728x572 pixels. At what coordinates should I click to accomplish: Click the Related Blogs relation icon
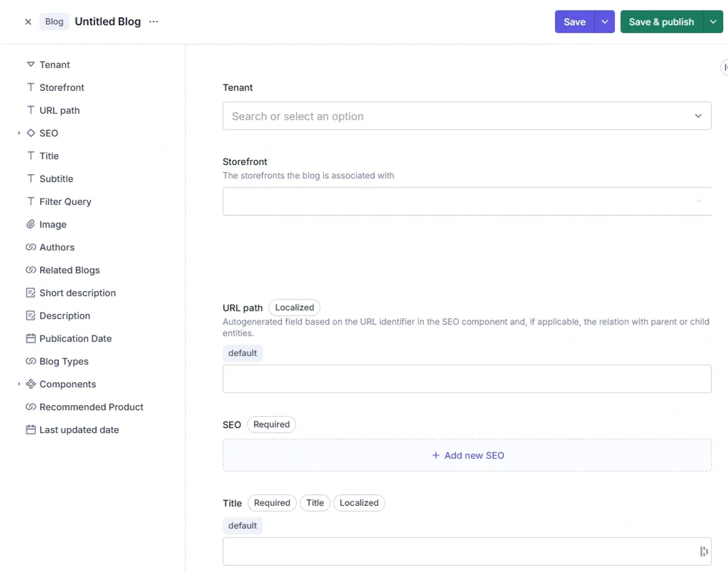click(x=31, y=270)
